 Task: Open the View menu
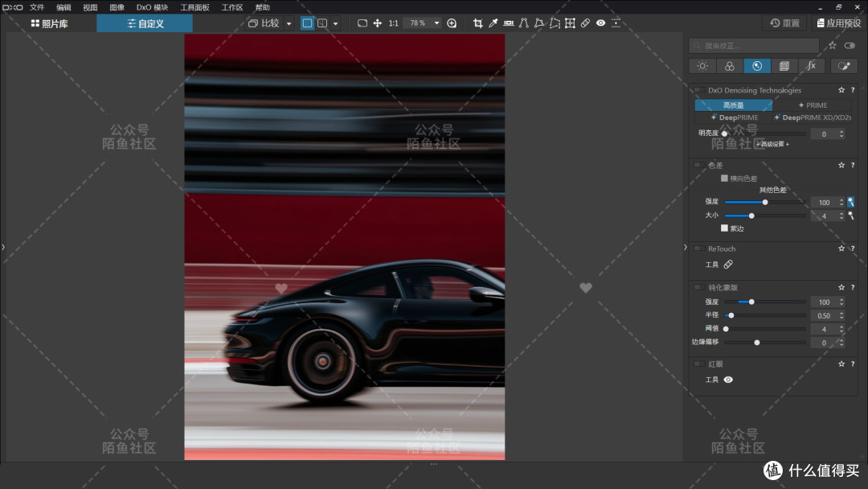[90, 7]
